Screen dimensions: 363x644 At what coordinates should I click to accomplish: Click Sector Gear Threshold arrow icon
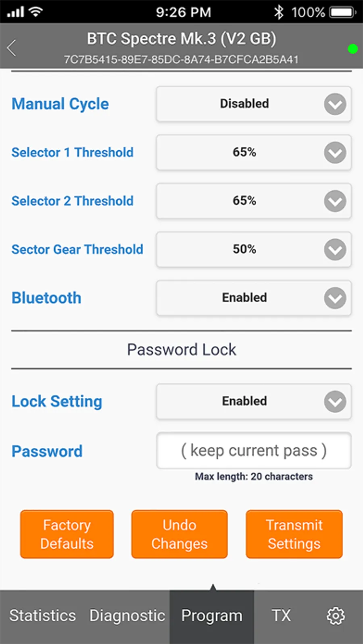[x=335, y=249]
